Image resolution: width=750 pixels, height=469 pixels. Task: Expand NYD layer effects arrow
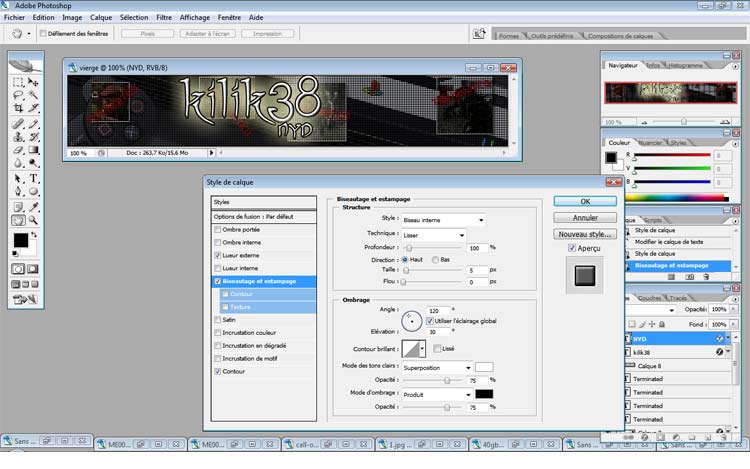point(728,338)
